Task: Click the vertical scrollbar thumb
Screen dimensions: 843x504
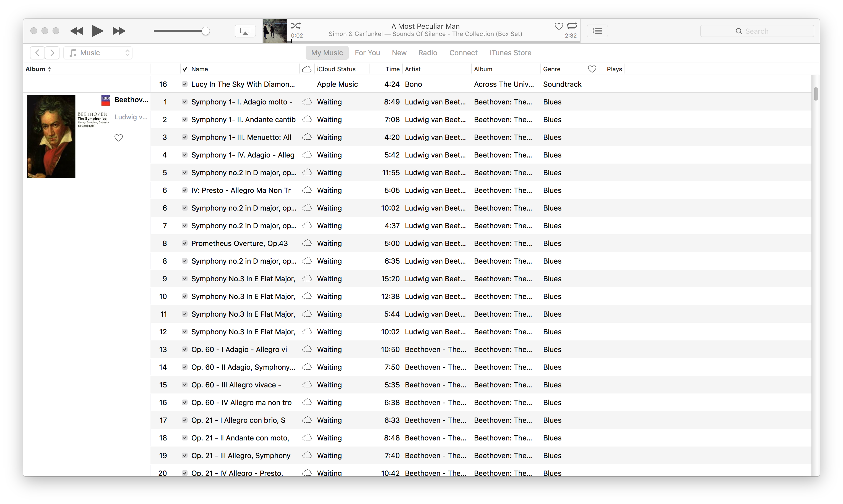Action: [x=815, y=94]
